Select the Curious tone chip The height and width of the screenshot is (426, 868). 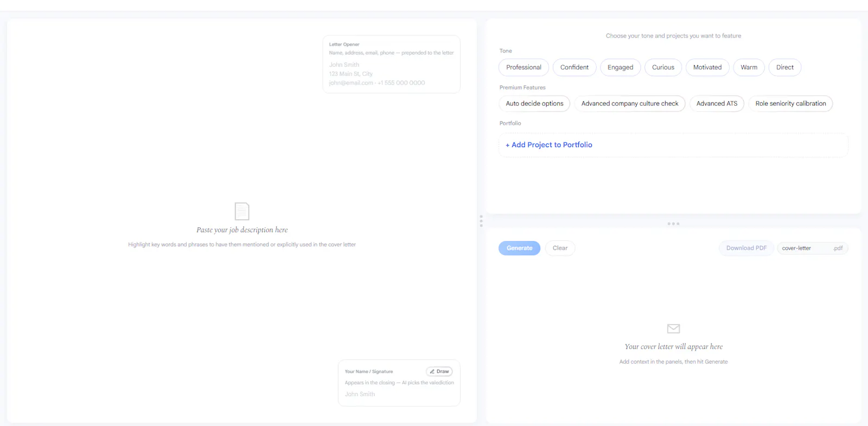point(663,67)
